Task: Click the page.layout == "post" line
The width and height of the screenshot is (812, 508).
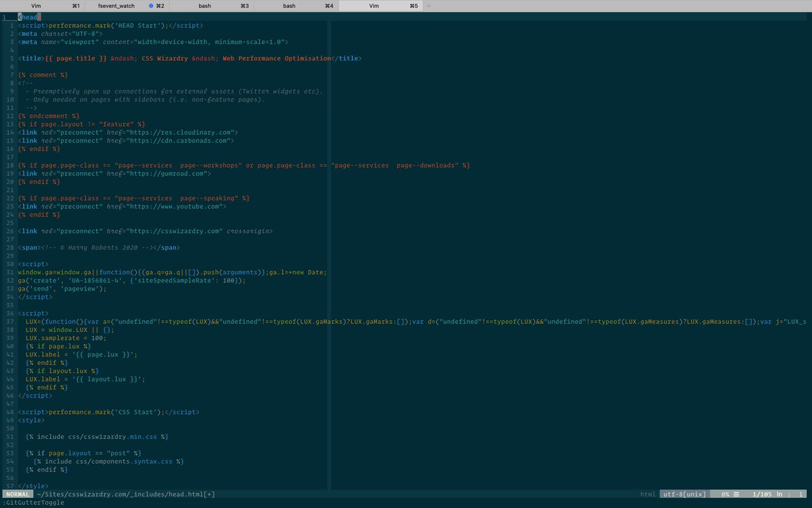Action: coord(83,453)
